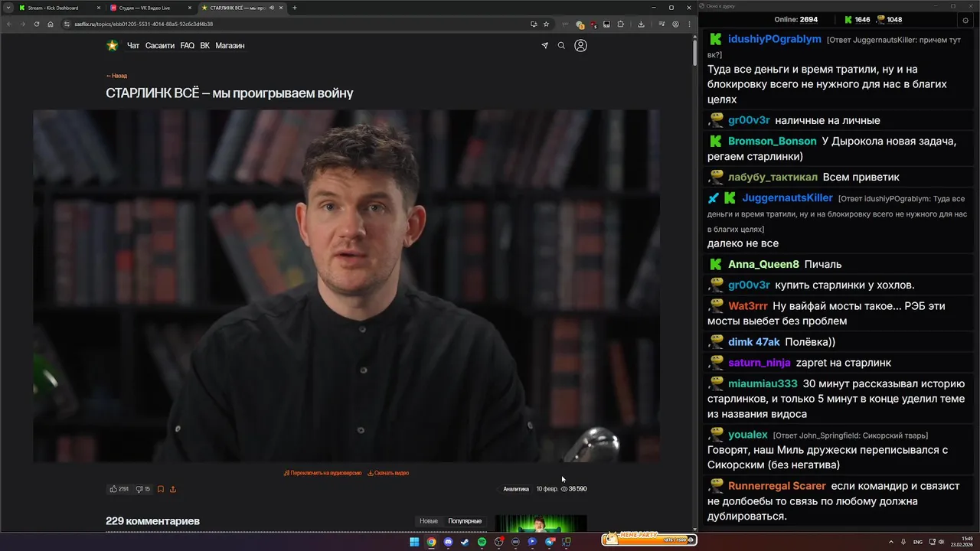This screenshot has height=551, width=980.
Task: Click the star logo in site header
Action: click(112, 46)
